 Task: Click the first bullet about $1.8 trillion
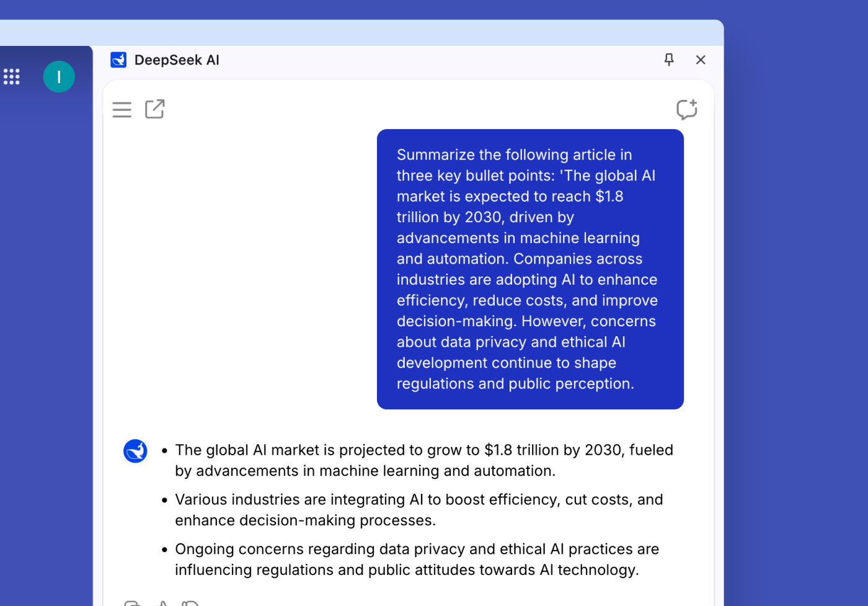tap(423, 460)
